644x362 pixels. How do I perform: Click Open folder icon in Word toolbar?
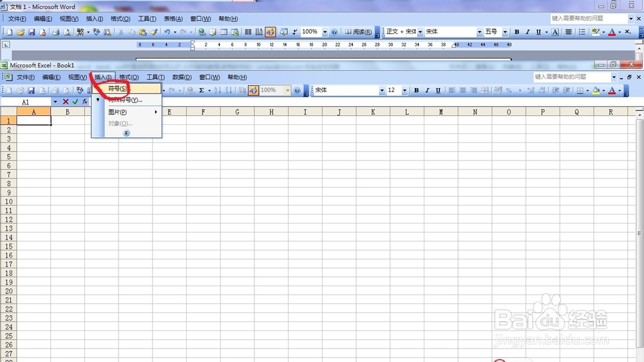(21, 32)
